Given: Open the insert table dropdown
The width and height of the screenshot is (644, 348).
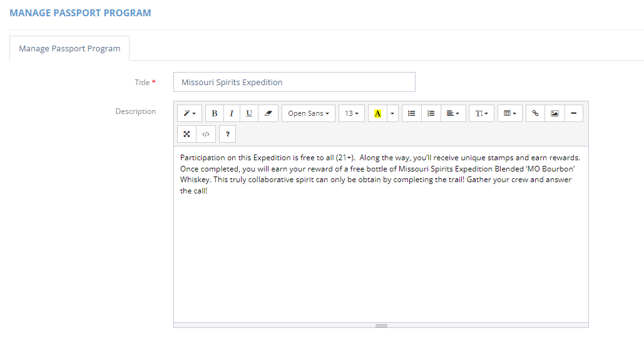Looking at the screenshot, I should 509,113.
